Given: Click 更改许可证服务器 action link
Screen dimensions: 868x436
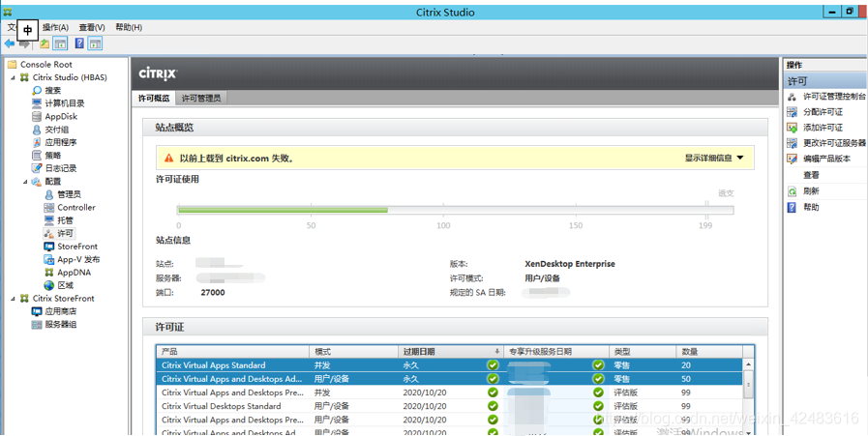Looking at the screenshot, I should tap(833, 143).
